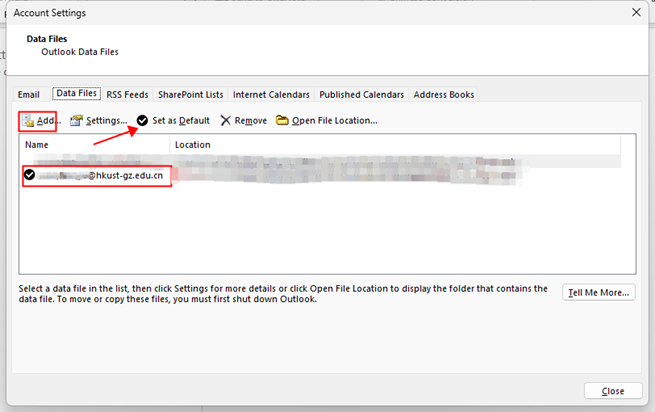
Task: Select the Address Books tab
Action: 443,95
